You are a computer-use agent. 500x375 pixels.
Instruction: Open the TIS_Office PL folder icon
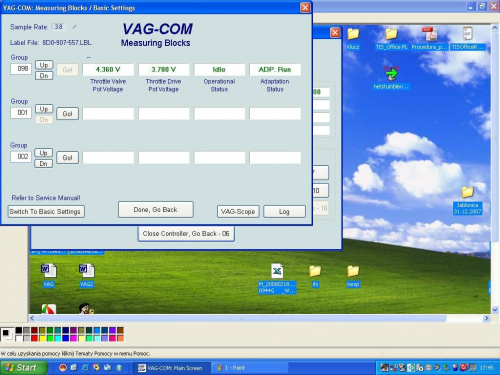391,34
